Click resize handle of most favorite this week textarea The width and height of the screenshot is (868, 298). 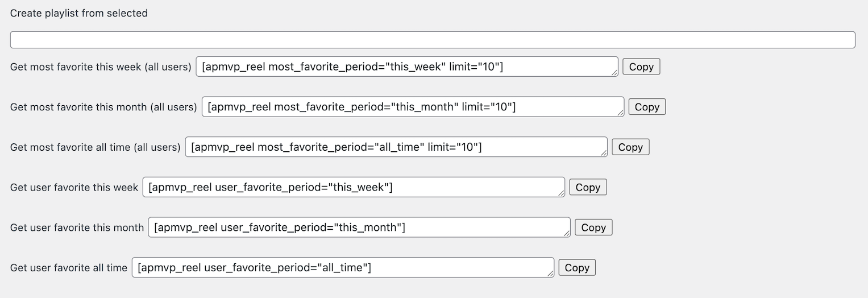614,73
